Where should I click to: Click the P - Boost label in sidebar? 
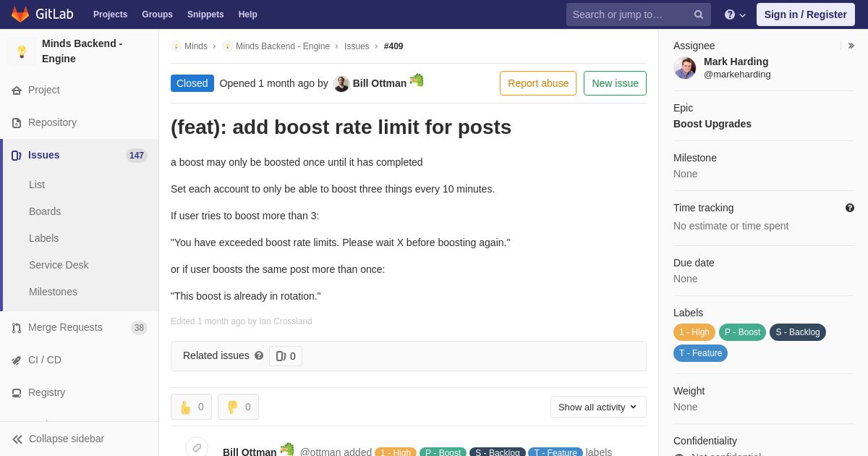coord(742,332)
